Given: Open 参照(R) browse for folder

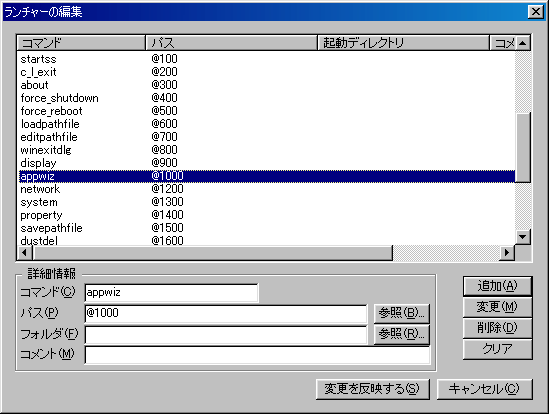Looking at the screenshot, I should point(402,334).
